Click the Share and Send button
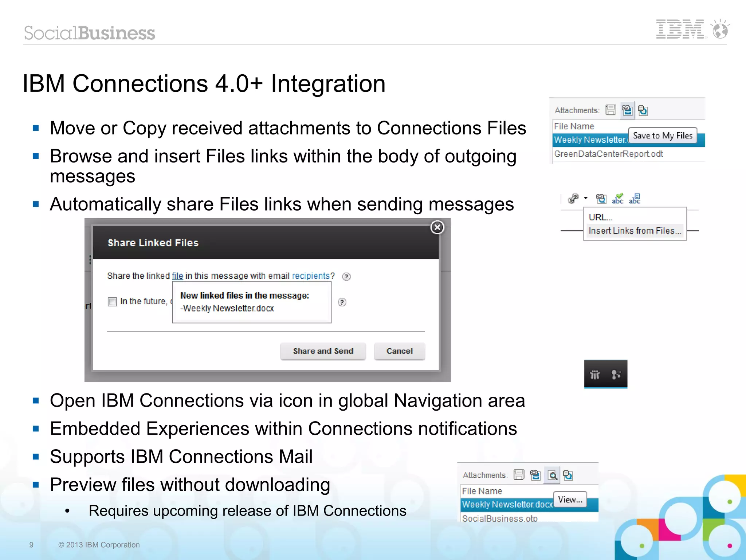 click(x=323, y=351)
